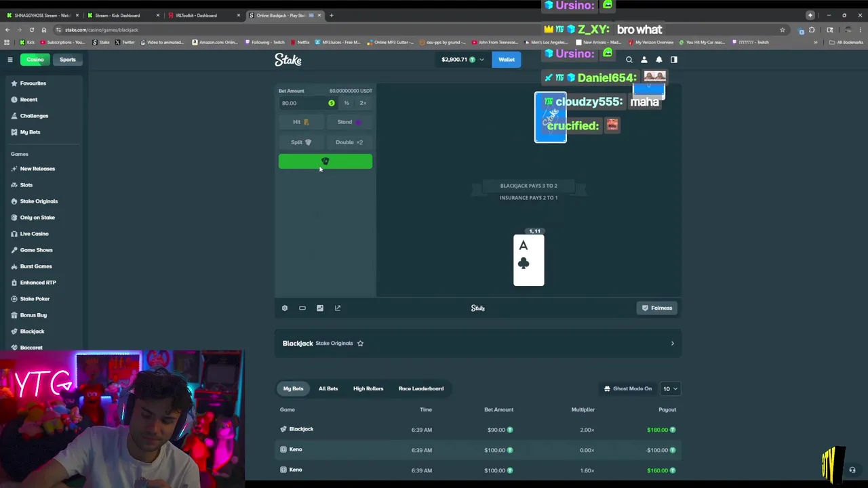Click the face-down dealer card
This screenshot has width=868, height=488.
coord(551,117)
